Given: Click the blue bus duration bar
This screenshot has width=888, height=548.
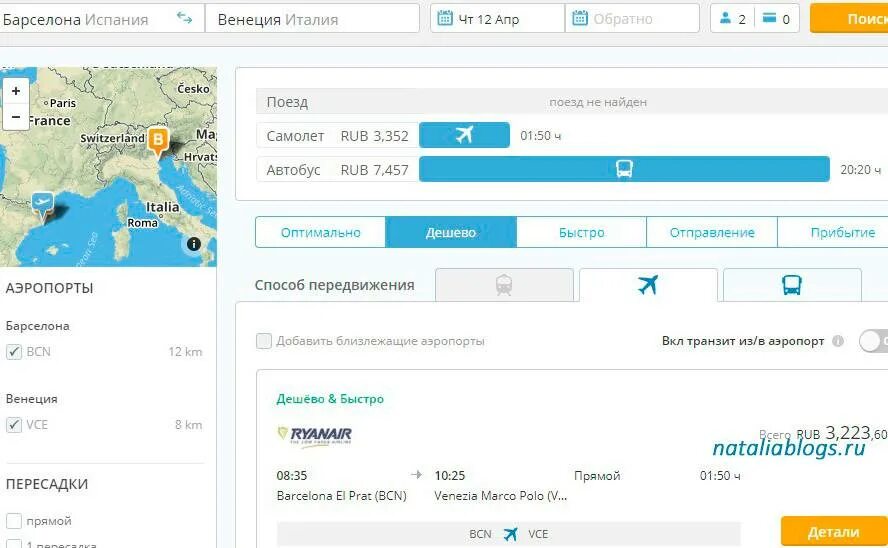Looking at the screenshot, I should pyautogui.click(x=624, y=169).
